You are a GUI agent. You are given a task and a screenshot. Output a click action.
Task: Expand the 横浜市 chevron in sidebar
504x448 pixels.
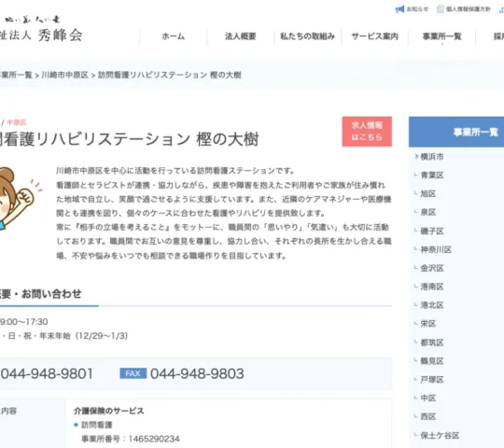coord(416,157)
